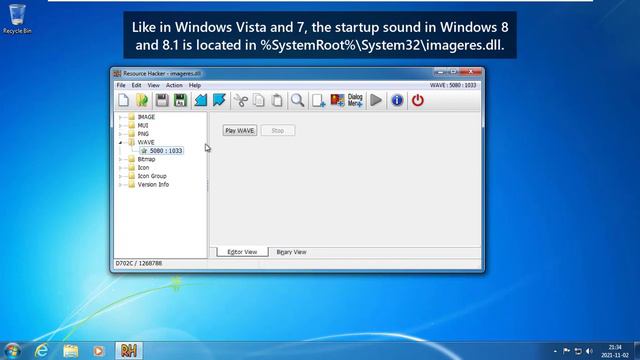Open the Help menu
The width and height of the screenshot is (640, 360).
click(x=195, y=85)
